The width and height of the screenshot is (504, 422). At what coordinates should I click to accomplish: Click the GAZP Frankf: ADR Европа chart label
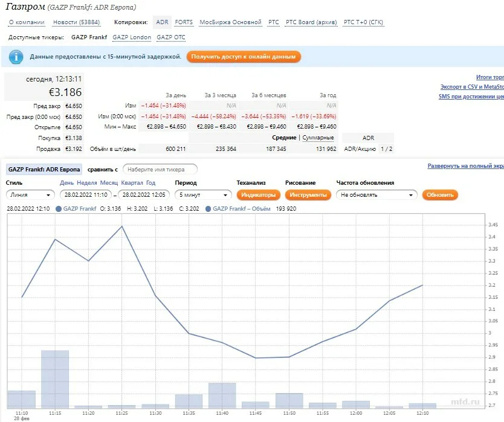(44, 169)
